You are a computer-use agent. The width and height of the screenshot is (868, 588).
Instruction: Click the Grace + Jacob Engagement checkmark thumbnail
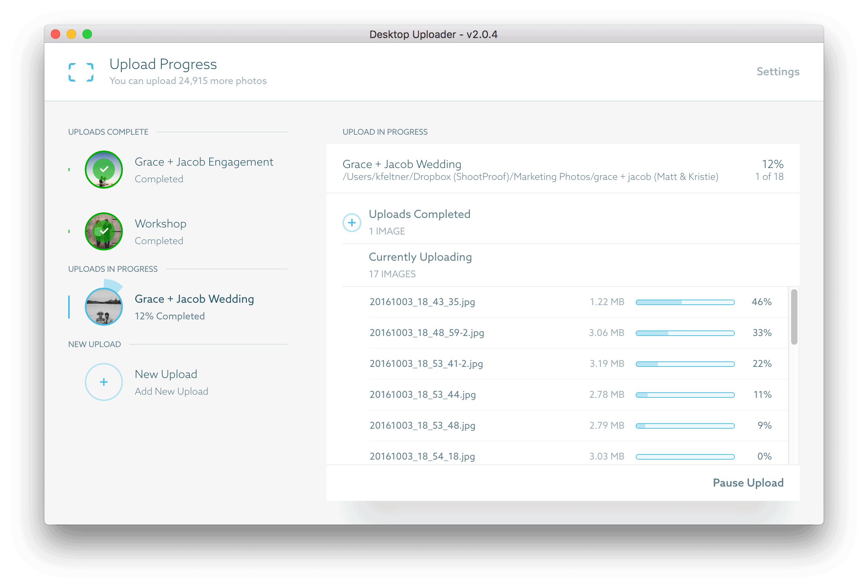(x=104, y=170)
